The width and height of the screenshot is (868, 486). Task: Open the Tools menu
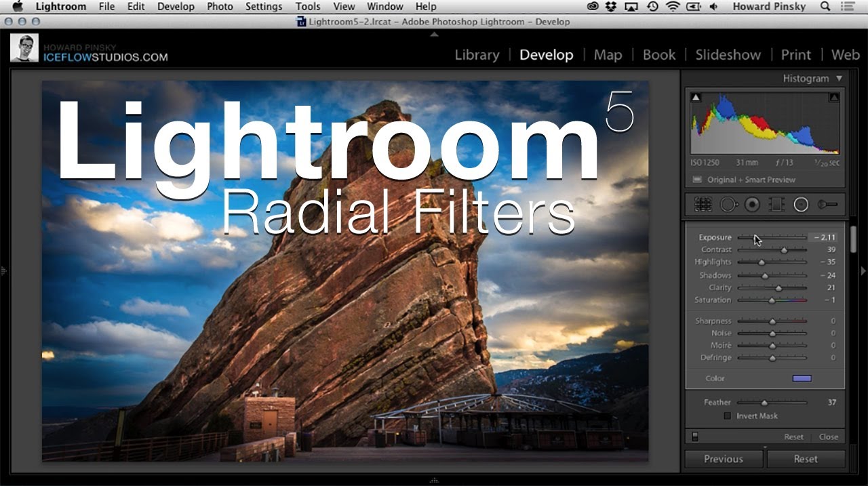(x=308, y=7)
